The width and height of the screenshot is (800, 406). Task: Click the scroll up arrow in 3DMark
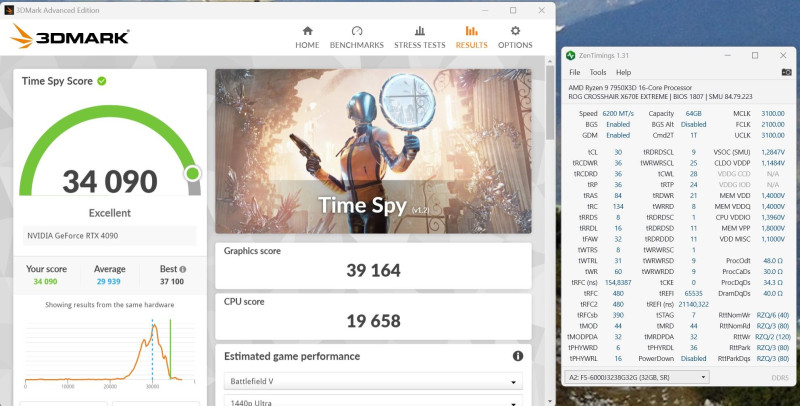point(549,61)
